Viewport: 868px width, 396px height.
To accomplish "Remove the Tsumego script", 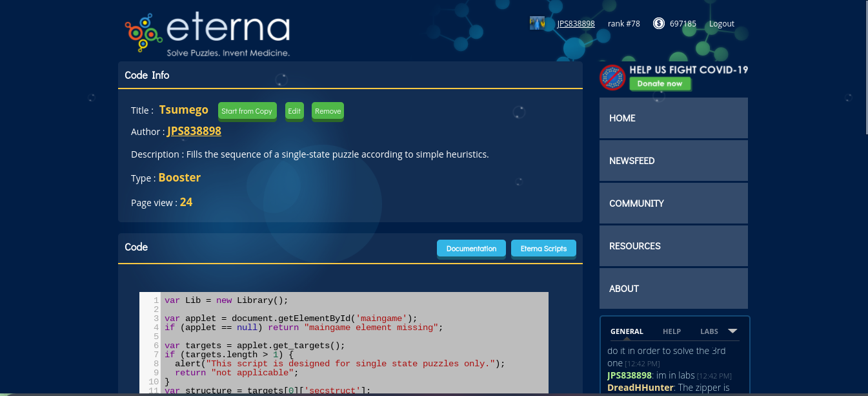I will [x=328, y=111].
